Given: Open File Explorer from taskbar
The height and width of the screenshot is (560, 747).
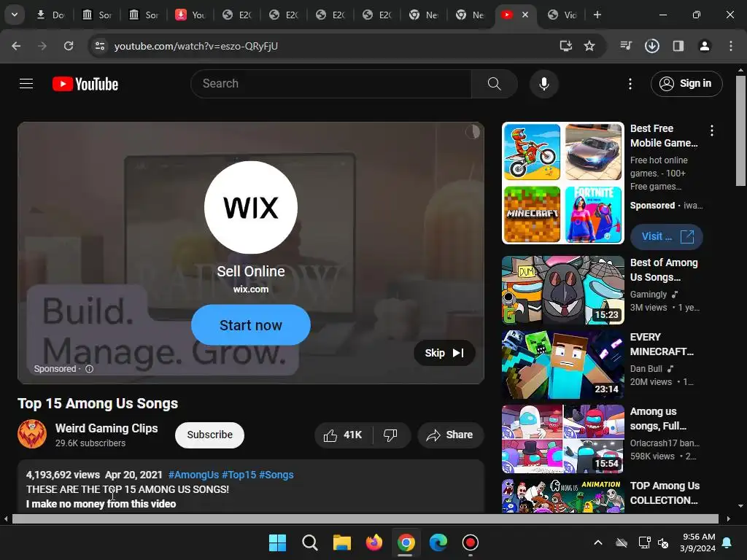Looking at the screenshot, I should (x=342, y=542).
